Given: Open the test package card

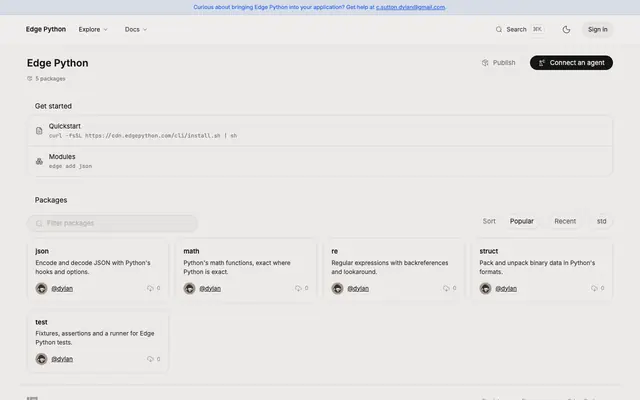Looking at the screenshot, I should click(98, 342).
